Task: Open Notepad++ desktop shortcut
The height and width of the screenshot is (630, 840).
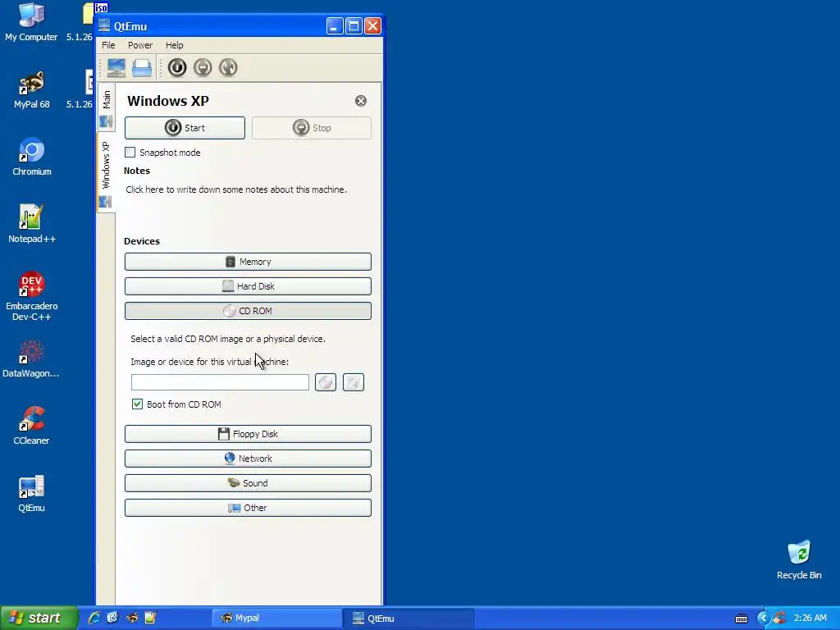Action: (32, 225)
